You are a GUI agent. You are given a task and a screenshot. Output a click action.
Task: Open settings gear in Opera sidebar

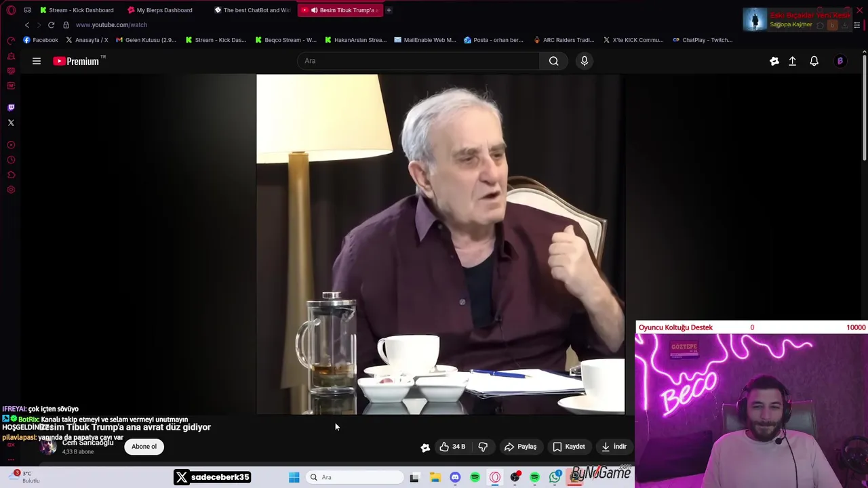click(x=11, y=190)
